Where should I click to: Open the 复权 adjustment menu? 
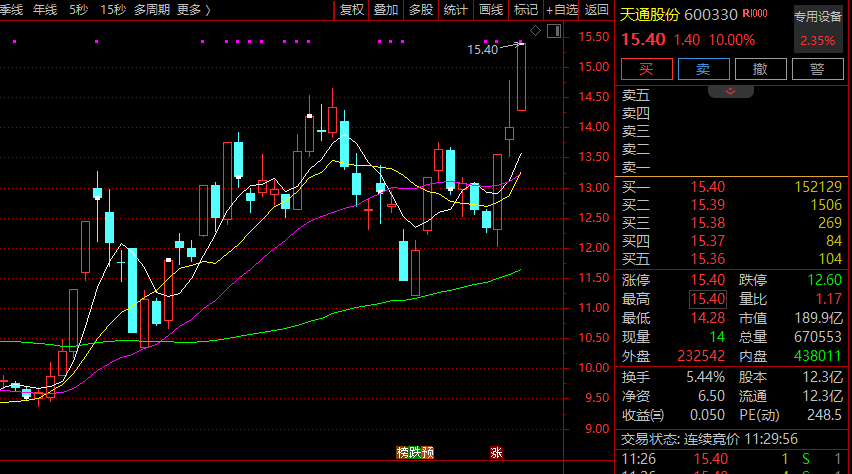tap(352, 10)
